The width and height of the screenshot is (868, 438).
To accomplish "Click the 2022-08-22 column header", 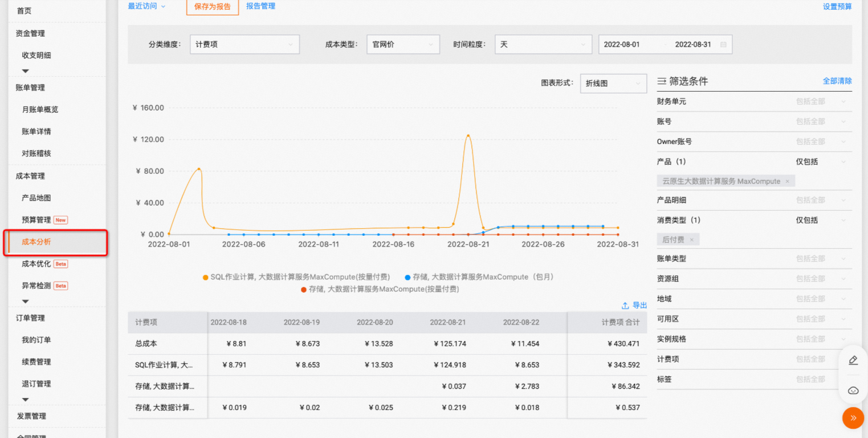I will (521, 322).
